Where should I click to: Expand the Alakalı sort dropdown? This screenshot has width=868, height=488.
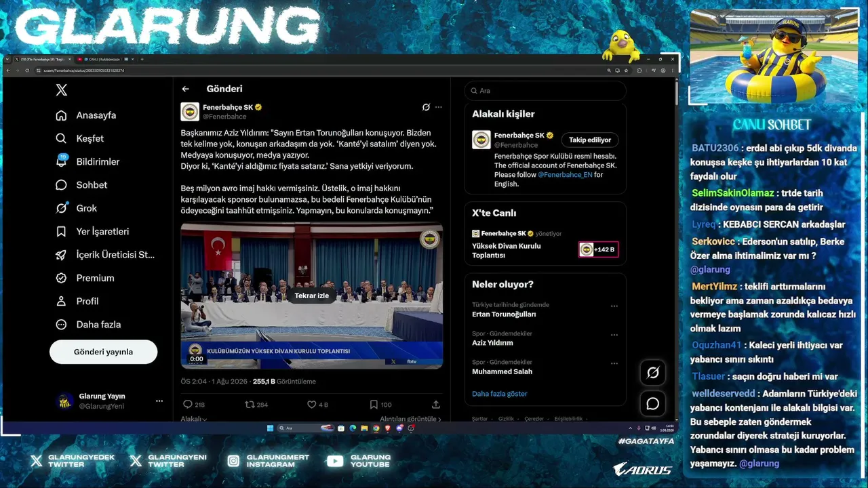(x=194, y=419)
